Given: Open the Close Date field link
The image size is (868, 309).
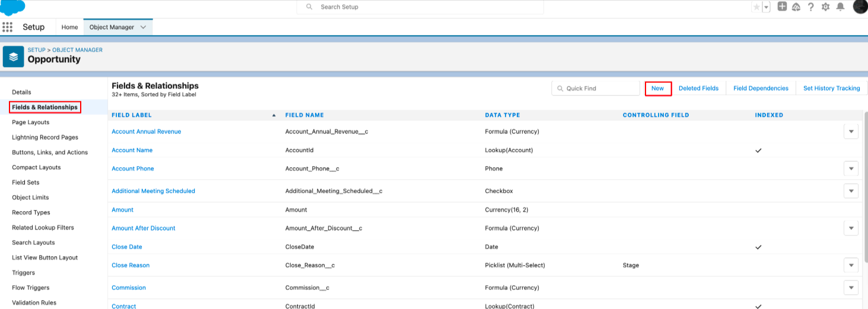Looking at the screenshot, I should tap(126, 247).
